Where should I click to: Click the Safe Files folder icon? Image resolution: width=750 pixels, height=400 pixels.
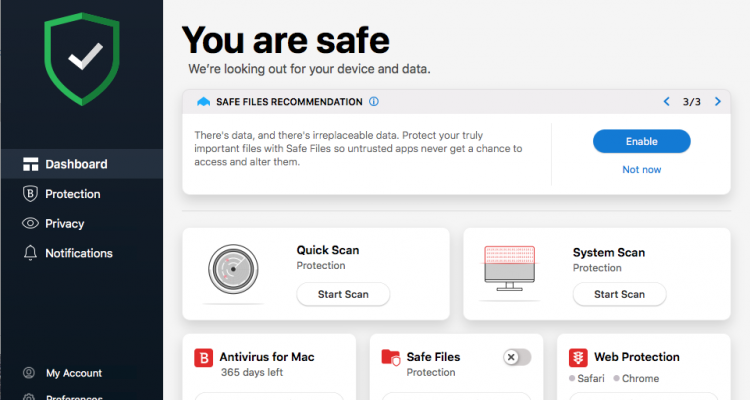pos(390,357)
